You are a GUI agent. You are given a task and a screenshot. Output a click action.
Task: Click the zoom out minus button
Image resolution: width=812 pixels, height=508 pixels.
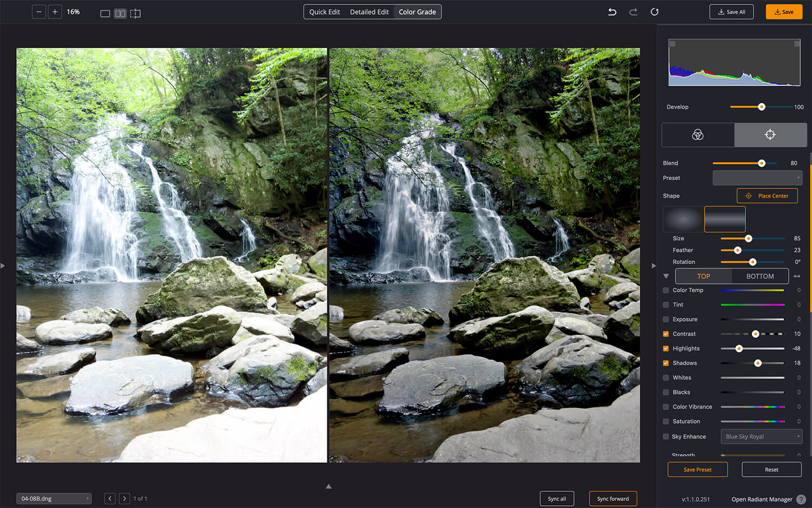(x=39, y=12)
